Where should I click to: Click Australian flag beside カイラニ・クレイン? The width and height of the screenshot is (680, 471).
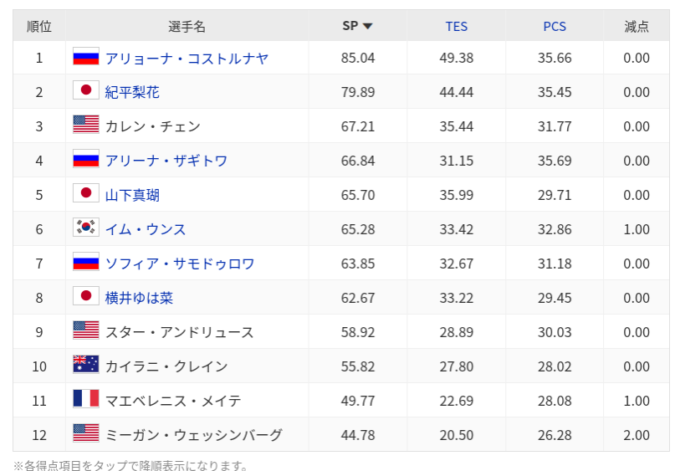point(86,365)
